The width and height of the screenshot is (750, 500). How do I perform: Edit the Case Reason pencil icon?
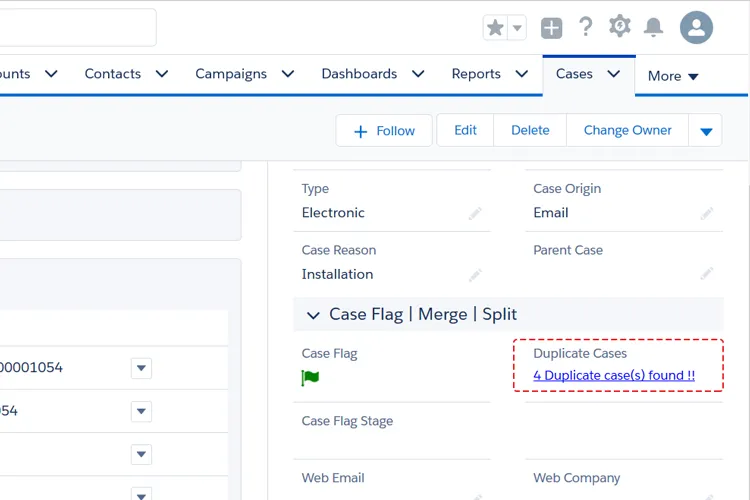point(474,274)
